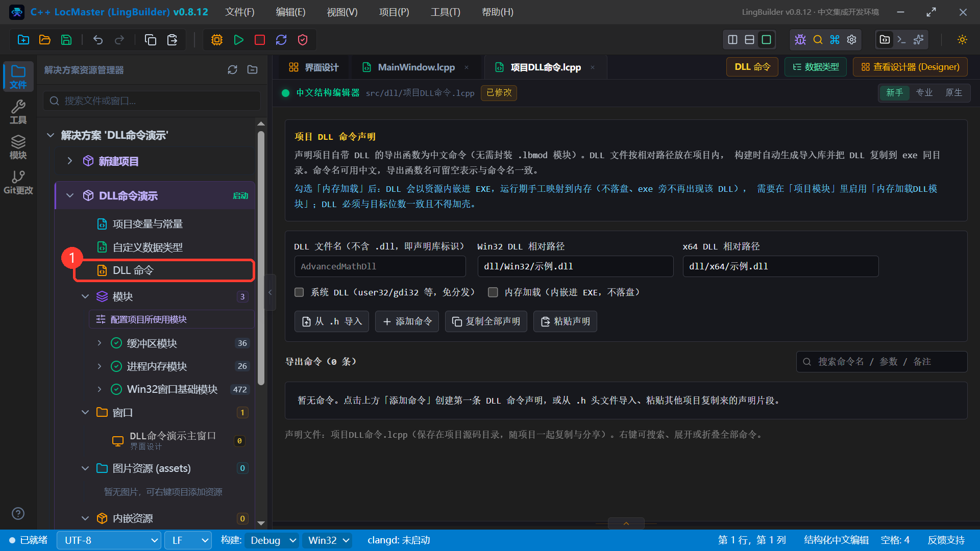This screenshot has height=551, width=980.
Task: Select the single-pane layout toggle
Action: [767, 40]
